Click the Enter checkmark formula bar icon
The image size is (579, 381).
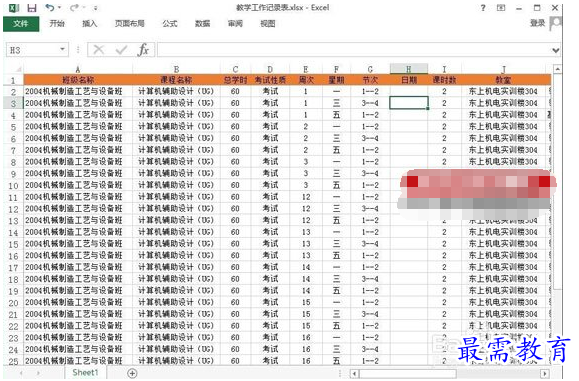pos(121,50)
